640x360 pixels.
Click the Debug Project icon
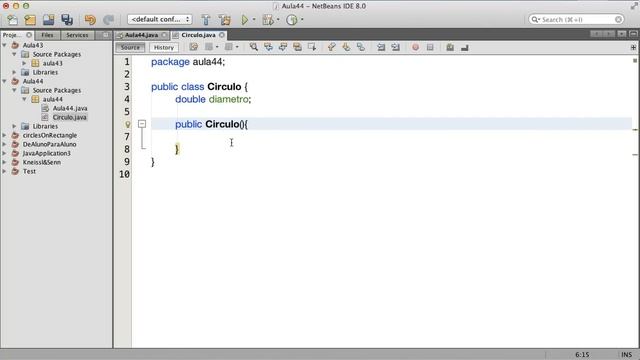click(268, 20)
